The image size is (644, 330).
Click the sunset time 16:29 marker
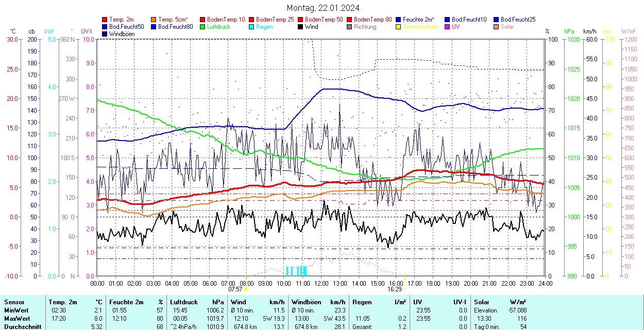coord(396,289)
